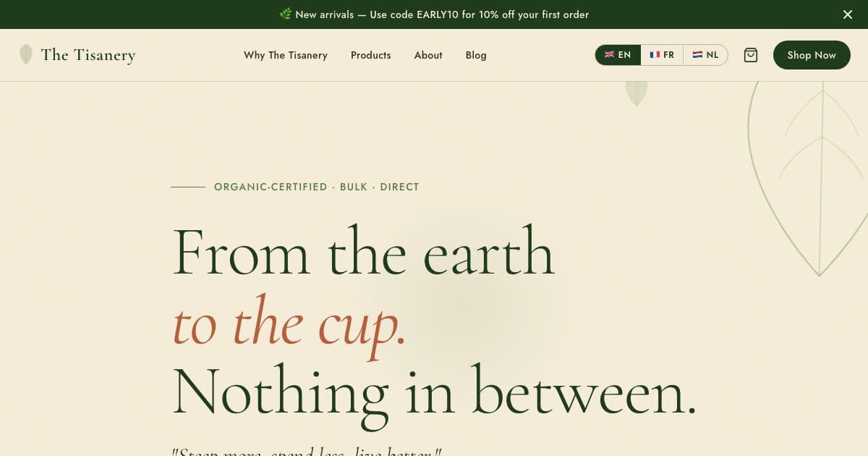
Task: Visit the Blog section
Action: click(x=476, y=55)
